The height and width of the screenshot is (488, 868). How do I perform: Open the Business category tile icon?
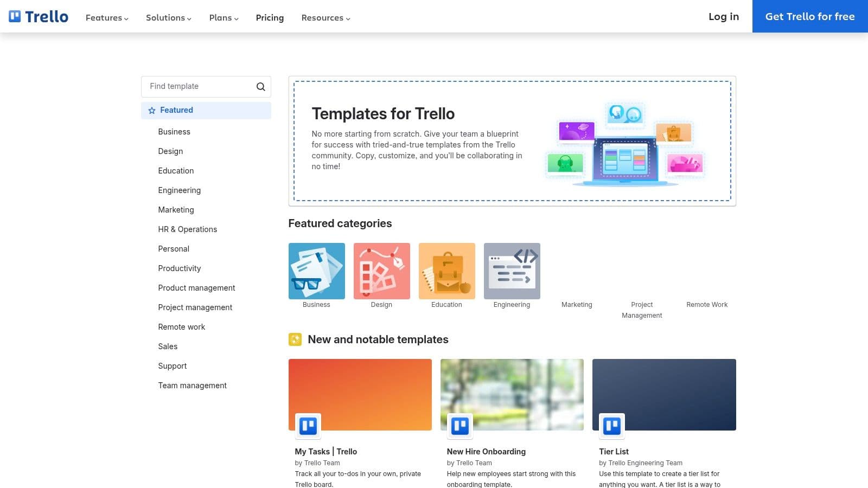(x=317, y=271)
